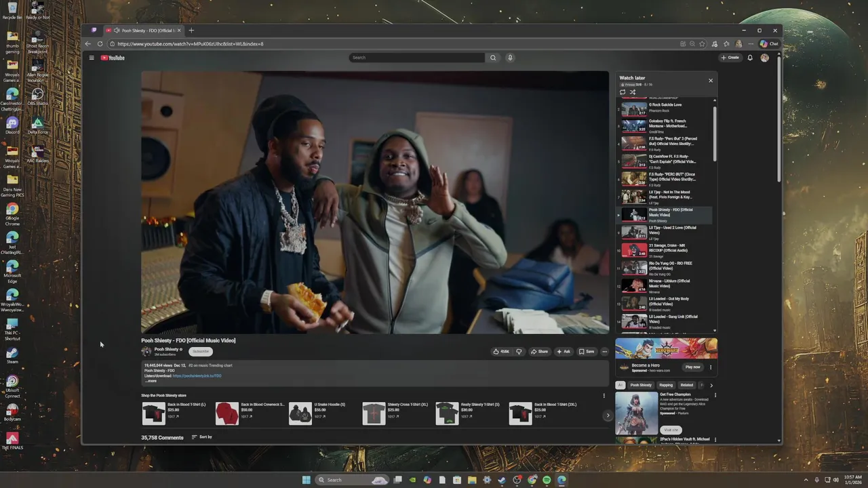The height and width of the screenshot is (488, 868).
Task: Open Steam desktop shortcut
Action: (x=12, y=355)
